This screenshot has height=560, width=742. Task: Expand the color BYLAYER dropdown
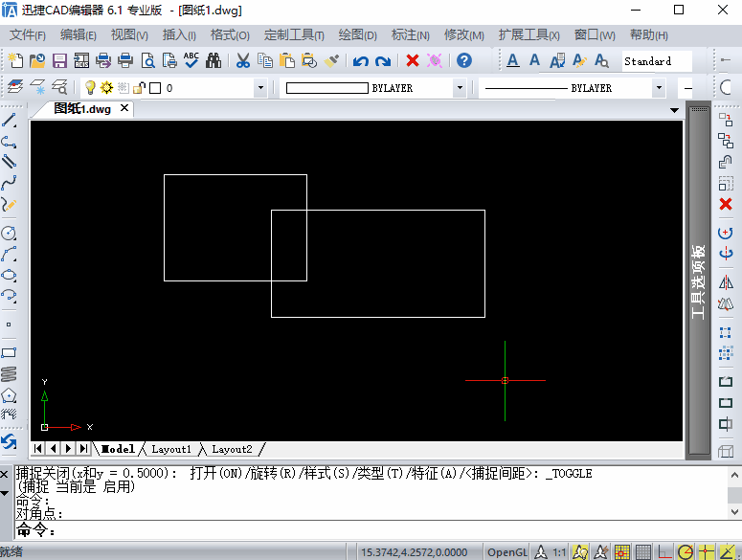tap(460, 88)
